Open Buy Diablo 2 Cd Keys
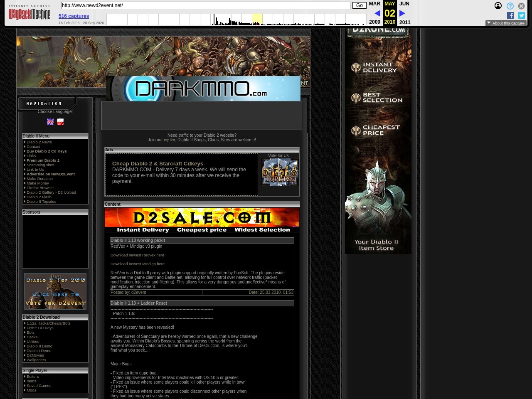Image resolution: width=532 pixels, height=399 pixels. click(x=47, y=151)
